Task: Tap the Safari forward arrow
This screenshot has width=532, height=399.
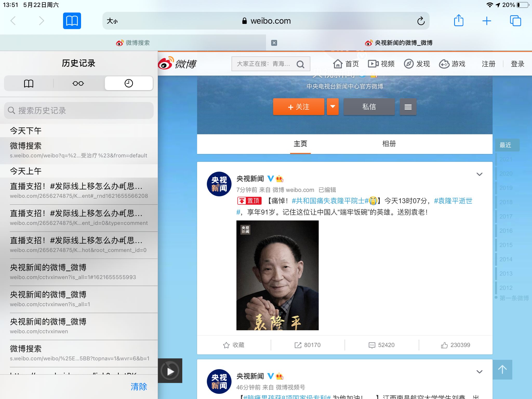Action: click(x=42, y=21)
